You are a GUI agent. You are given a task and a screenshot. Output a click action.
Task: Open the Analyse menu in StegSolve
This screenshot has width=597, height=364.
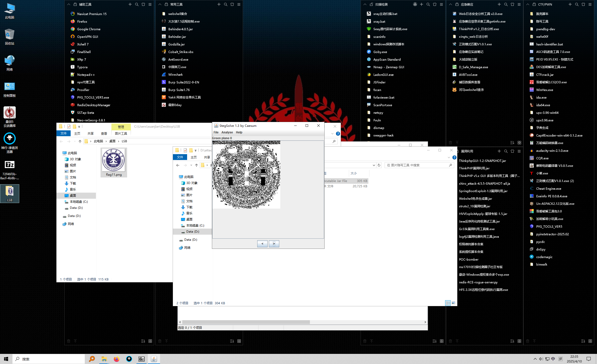pos(227,132)
